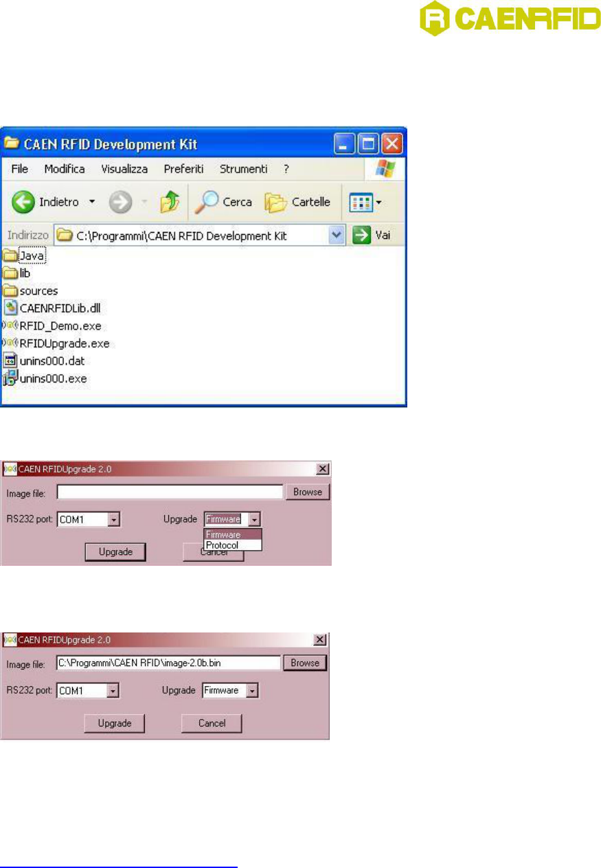The image size is (601, 868).
Task: Select unins000.dat file icon
Action: (x=10, y=361)
